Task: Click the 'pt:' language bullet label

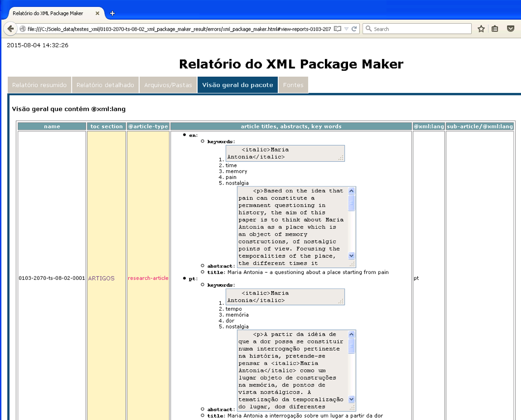Action: [193, 279]
